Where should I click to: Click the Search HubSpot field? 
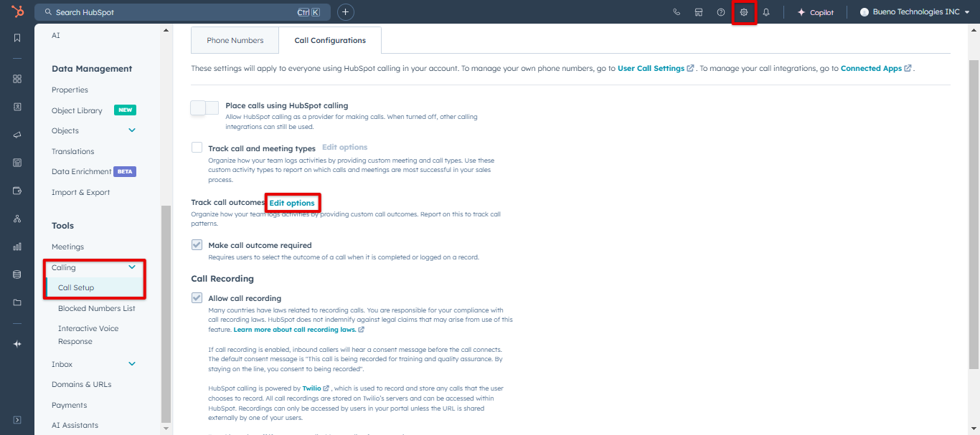(x=182, y=12)
